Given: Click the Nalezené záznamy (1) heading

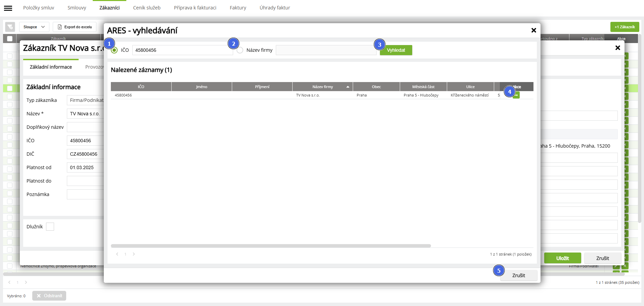Looking at the screenshot, I should pos(141,70).
